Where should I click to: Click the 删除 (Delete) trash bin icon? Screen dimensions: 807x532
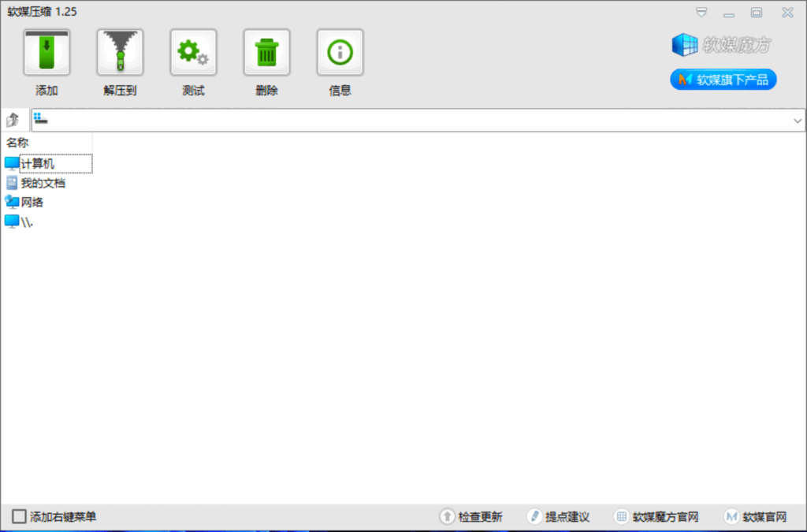(x=266, y=53)
